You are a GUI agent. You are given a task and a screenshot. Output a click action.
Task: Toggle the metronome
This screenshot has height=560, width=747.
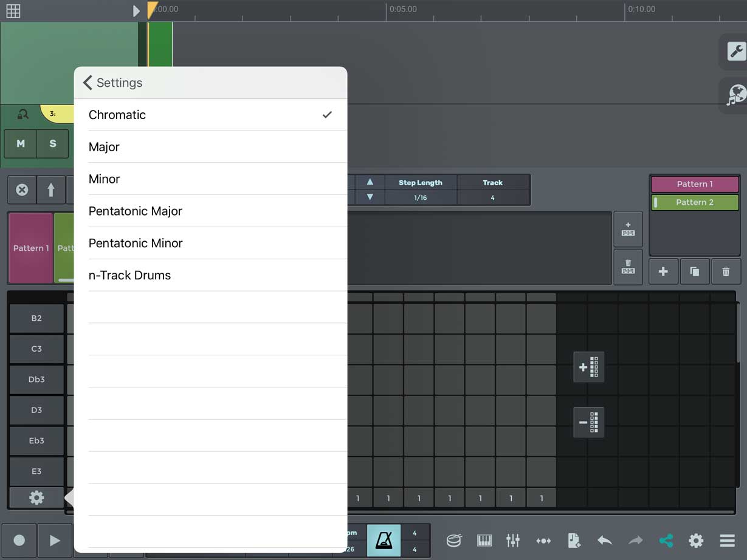pos(384,541)
